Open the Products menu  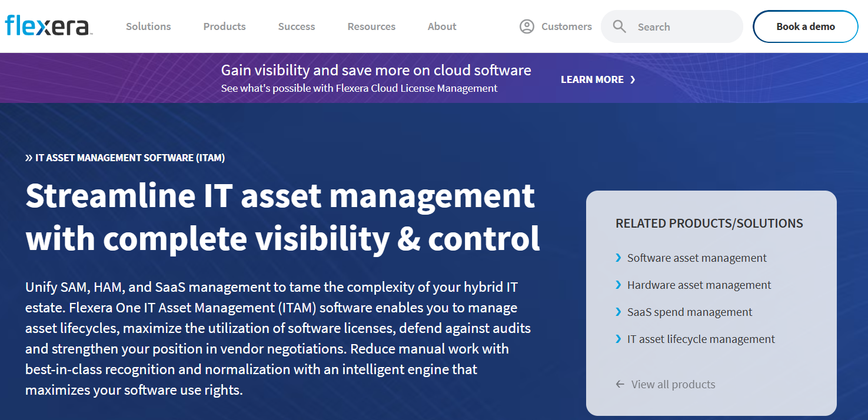[x=225, y=26]
